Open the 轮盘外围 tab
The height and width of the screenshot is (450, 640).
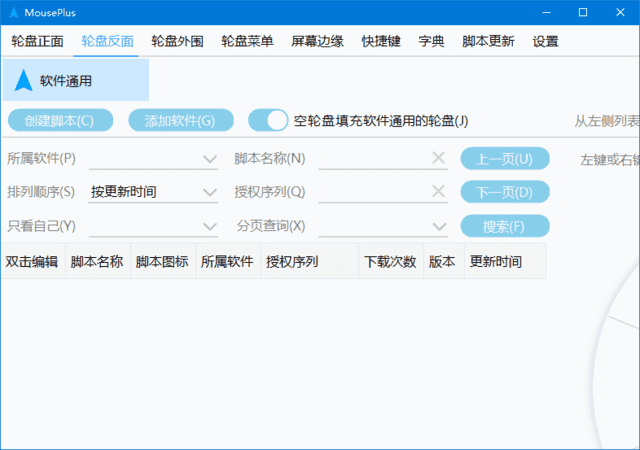pos(177,42)
